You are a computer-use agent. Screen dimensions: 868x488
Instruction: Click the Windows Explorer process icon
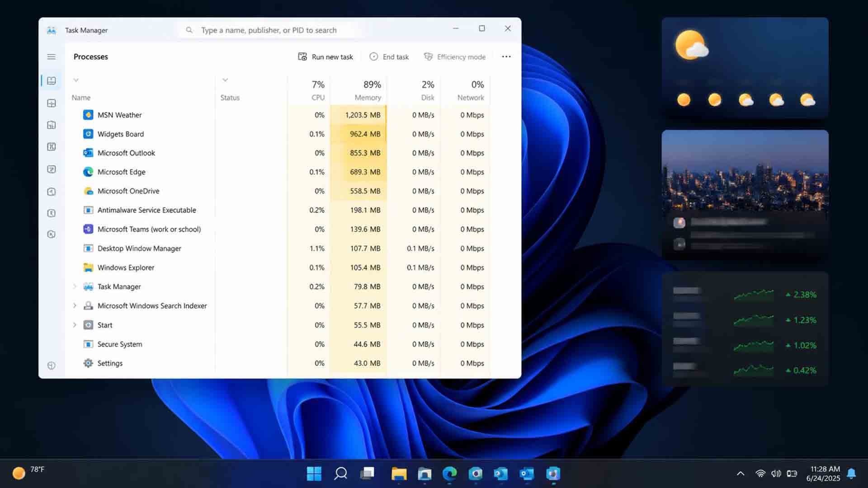tap(88, 267)
